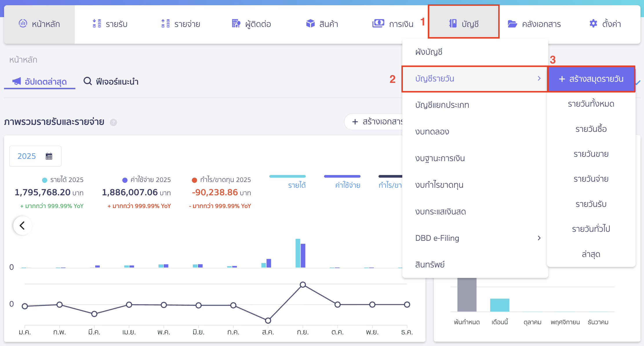Expand the บัญชีรายวัน submenu arrow
This screenshot has height=346, width=644.
(x=539, y=79)
